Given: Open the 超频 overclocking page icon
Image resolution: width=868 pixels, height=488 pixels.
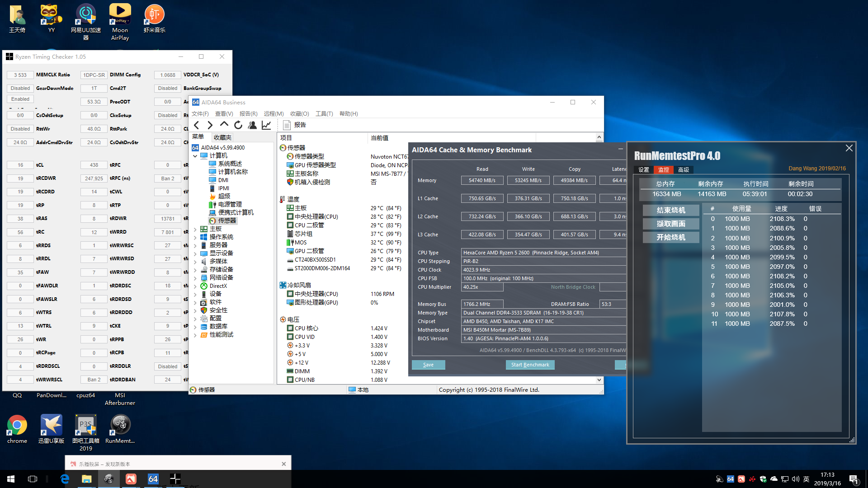Looking at the screenshot, I should point(213,196).
